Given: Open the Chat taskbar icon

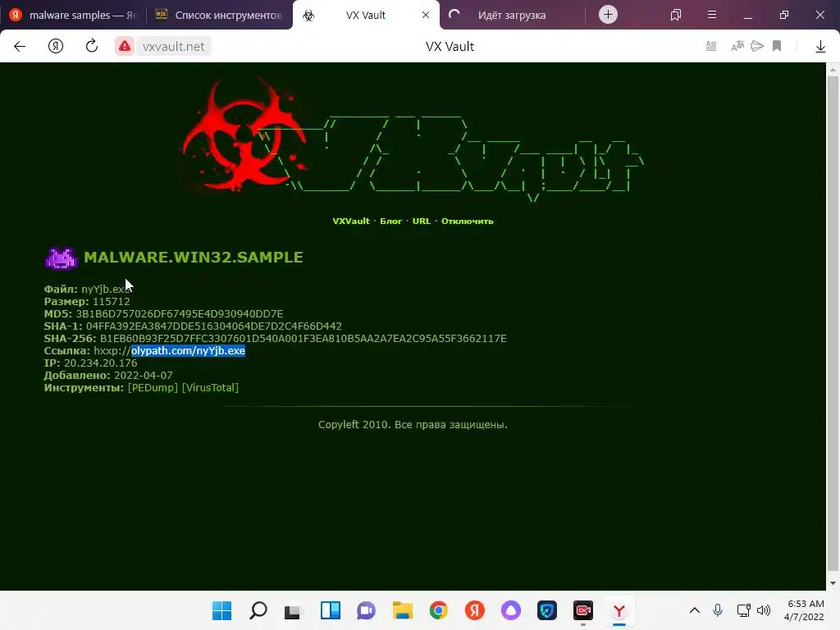Looking at the screenshot, I should 367,610.
